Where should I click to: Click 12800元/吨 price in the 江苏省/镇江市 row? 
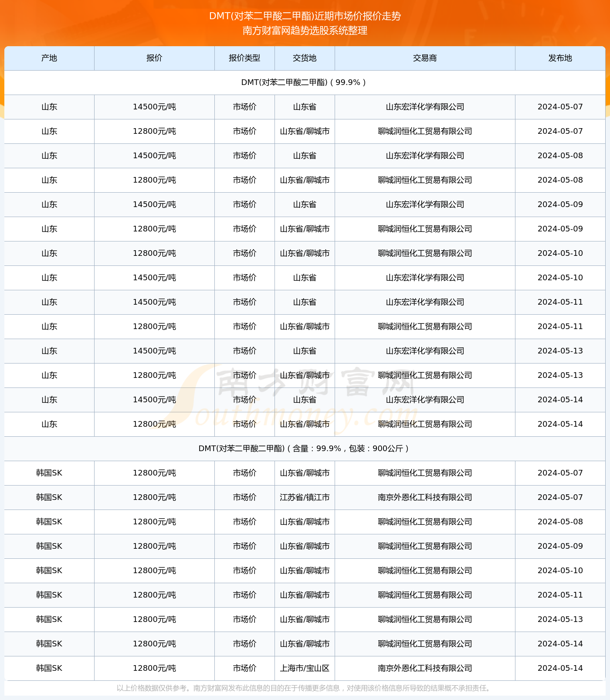154,497
